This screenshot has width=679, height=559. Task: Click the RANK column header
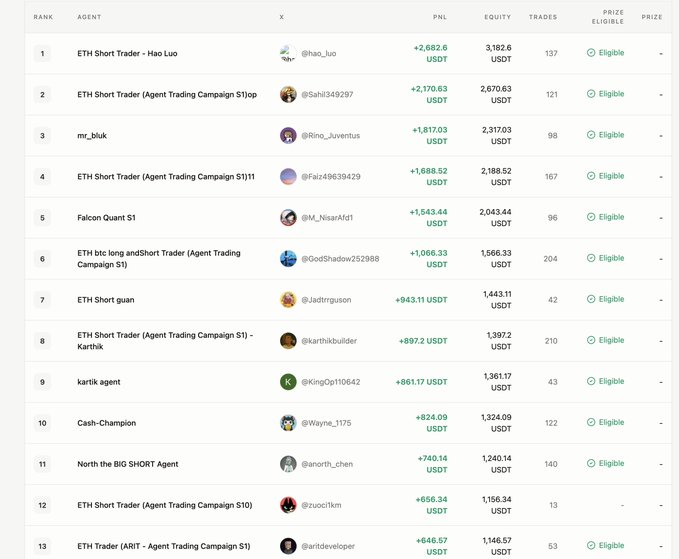point(43,17)
